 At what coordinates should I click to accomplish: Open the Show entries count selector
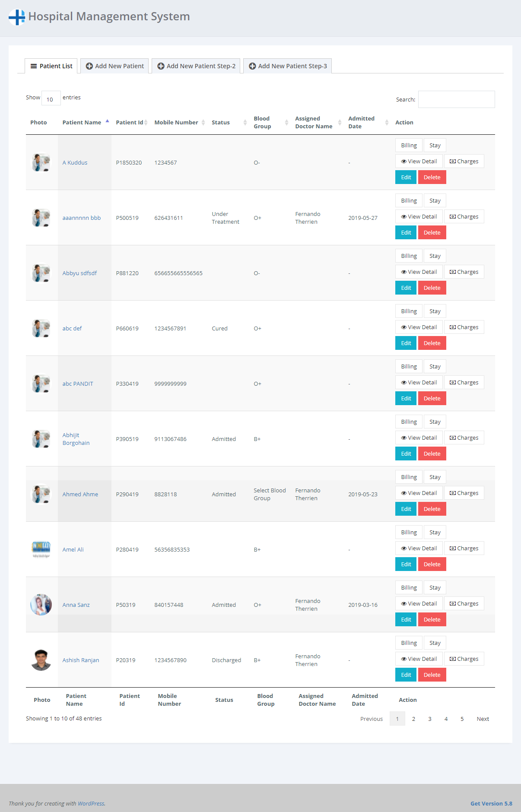51,98
